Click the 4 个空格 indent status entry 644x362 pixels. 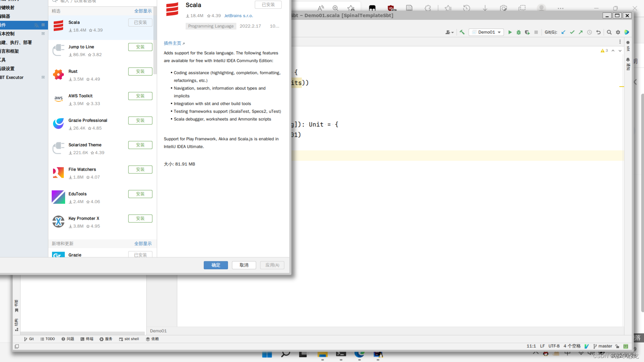coord(572,346)
